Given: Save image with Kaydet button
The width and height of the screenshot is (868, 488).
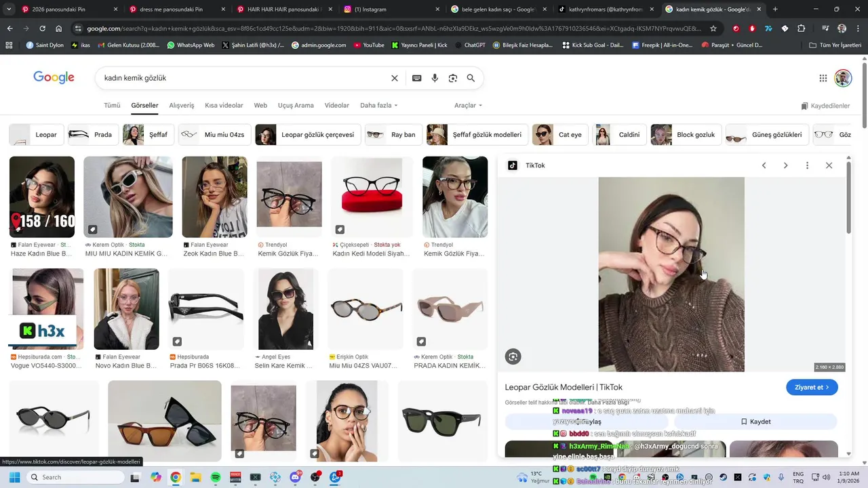Looking at the screenshot, I should tap(755, 422).
